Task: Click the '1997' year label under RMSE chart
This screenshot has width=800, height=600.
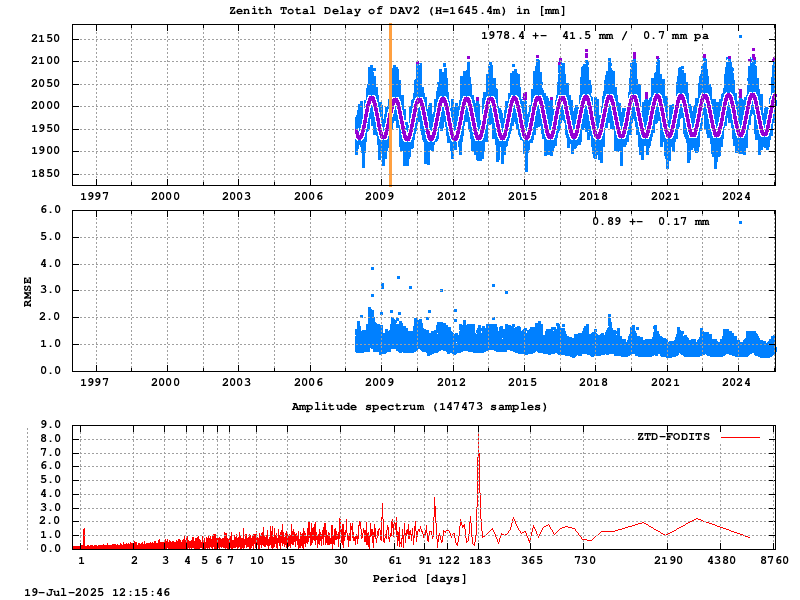Action: (94, 382)
